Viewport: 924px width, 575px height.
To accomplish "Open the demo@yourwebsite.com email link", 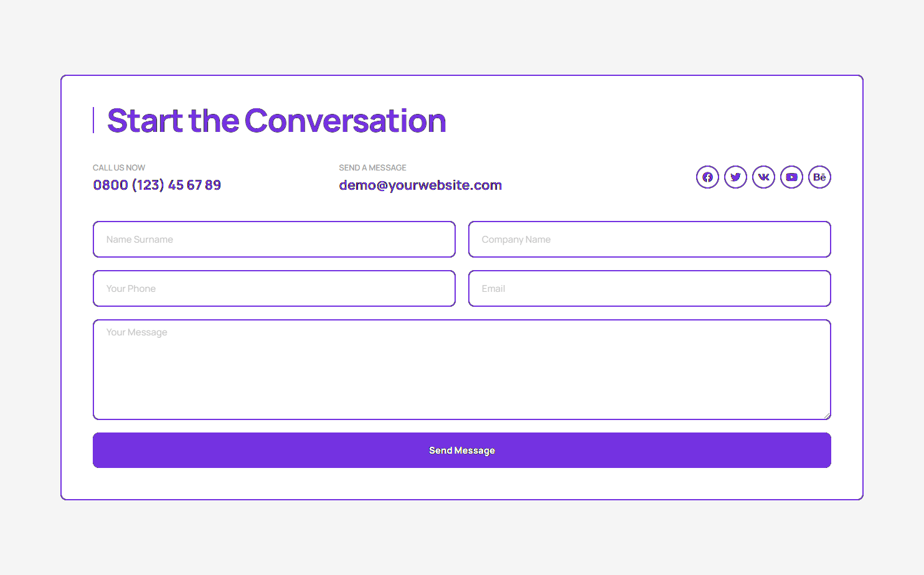I will (x=420, y=185).
